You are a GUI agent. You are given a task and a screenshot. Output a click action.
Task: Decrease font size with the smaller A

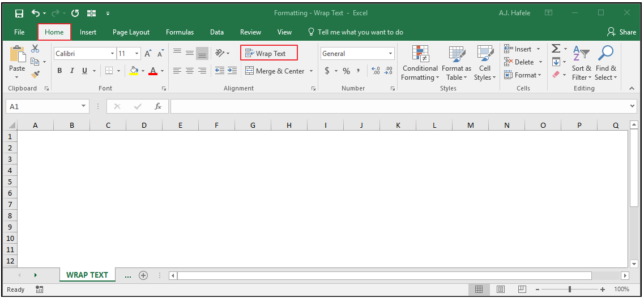[161, 53]
